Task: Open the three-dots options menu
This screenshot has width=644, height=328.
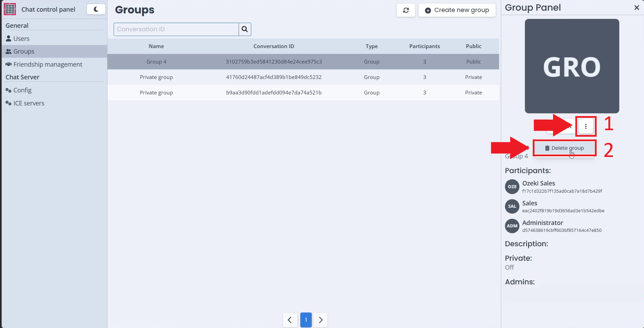Action: coord(586,126)
